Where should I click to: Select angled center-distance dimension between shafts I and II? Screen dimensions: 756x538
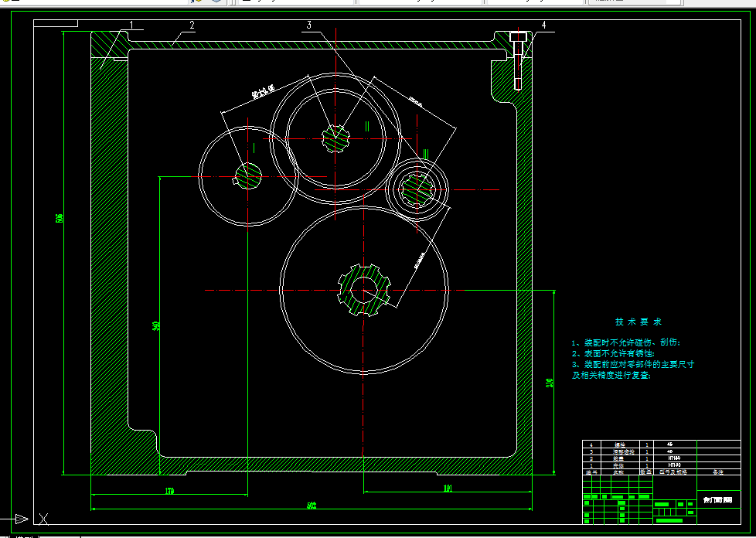coord(263,91)
